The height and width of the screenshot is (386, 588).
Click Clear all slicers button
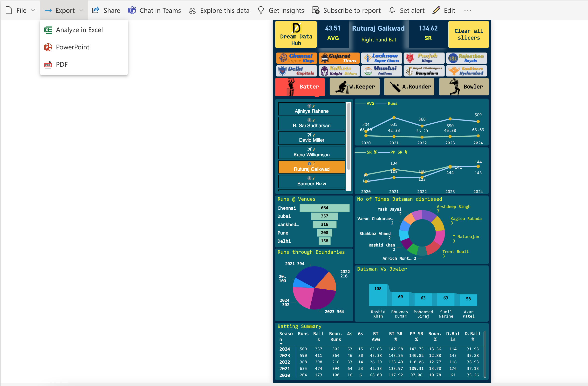[x=468, y=34]
